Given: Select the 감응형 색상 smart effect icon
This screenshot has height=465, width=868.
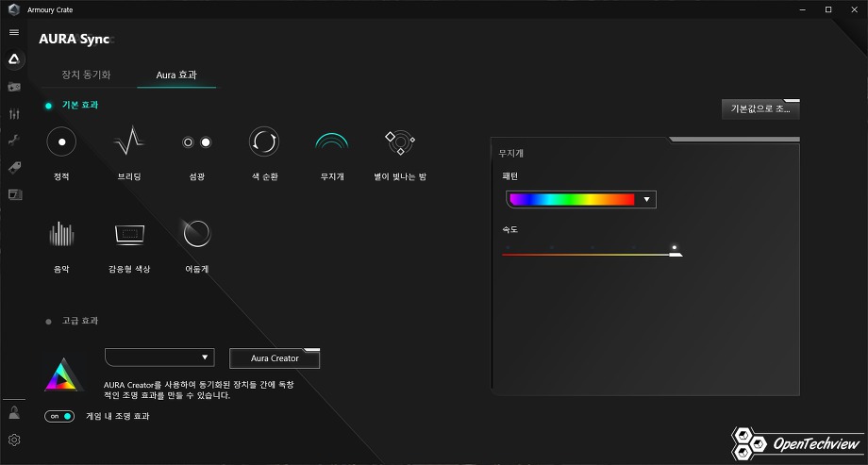Looking at the screenshot, I should [x=129, y=234].
